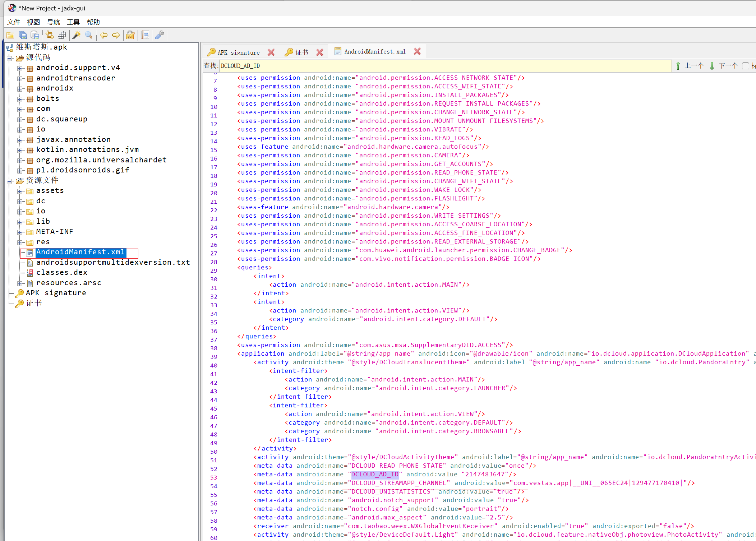This screenshot has height=541, width=756.
Task: Click the key icon beside APK signature in tree
Action: coord(19,293)
